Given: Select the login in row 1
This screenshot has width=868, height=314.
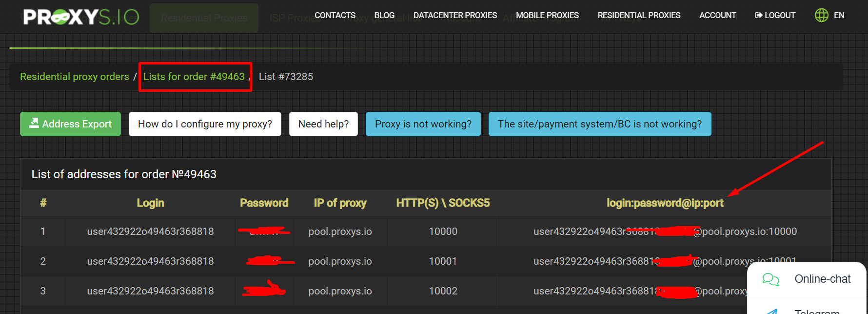Looking at the screenshot, I should click(x=150, y=231).
